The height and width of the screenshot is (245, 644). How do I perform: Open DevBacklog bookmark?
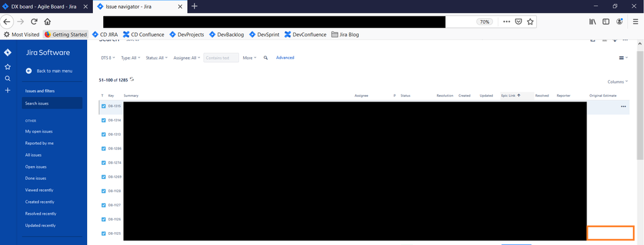point(226,35)
